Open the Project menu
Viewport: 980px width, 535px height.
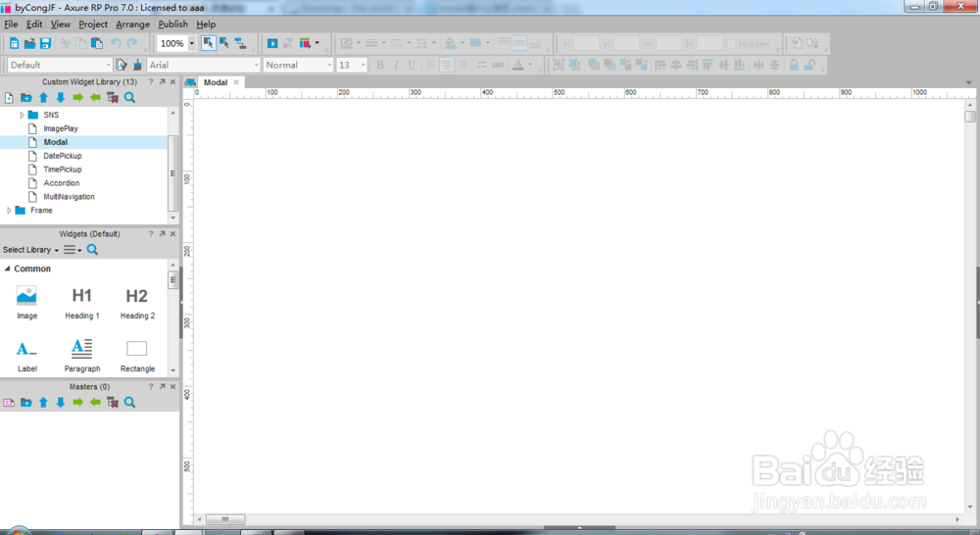(93, 24)
